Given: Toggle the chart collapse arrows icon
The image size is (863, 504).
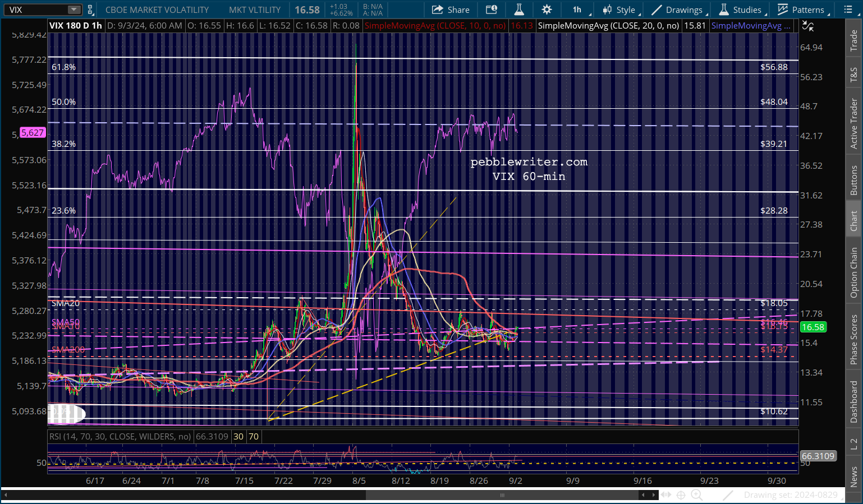Looking at the screenshot, I should 807,26.
